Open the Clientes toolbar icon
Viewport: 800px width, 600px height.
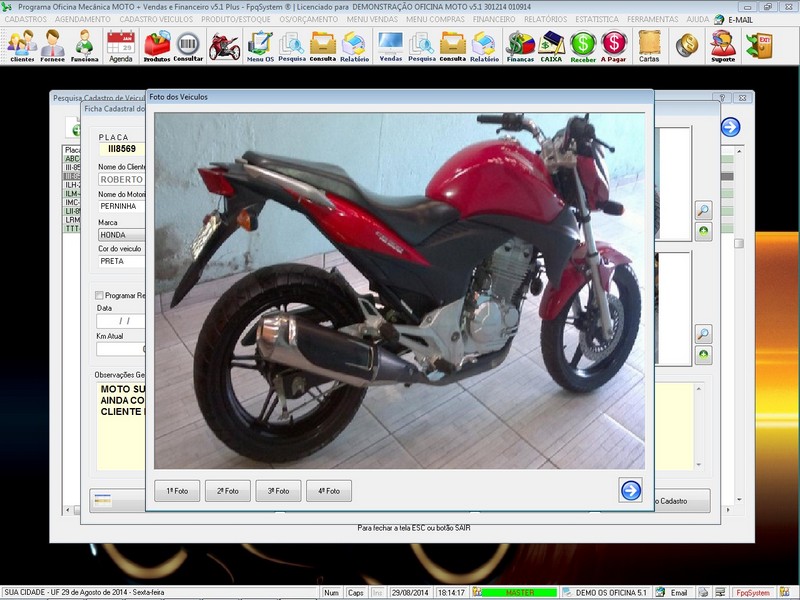click(22, 46)
